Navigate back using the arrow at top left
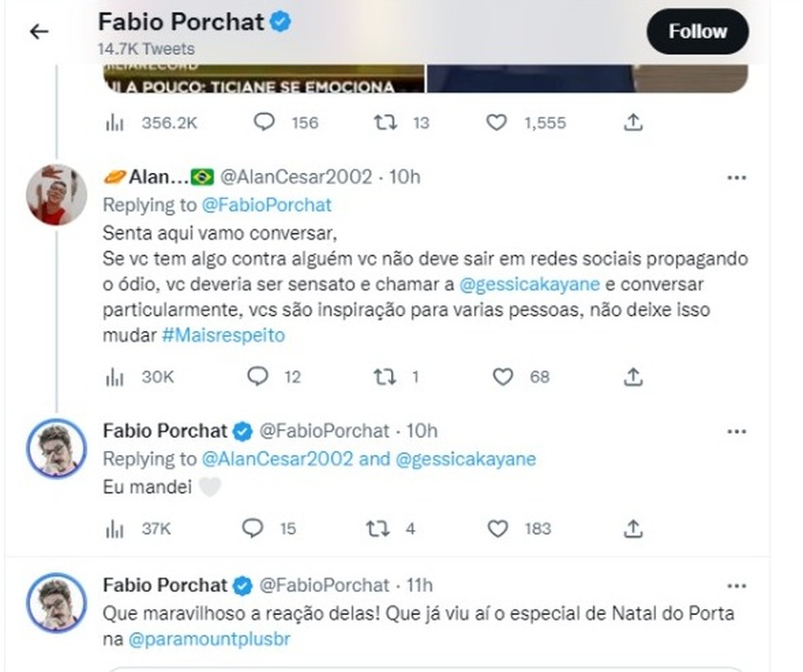803x672 pixels. click(x=38, y=31)
